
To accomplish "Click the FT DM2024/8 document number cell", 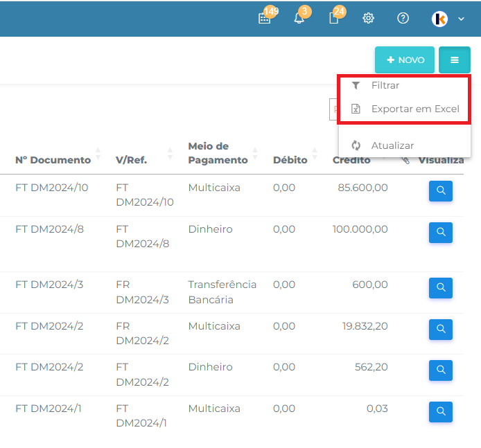I will coord(49,229).
